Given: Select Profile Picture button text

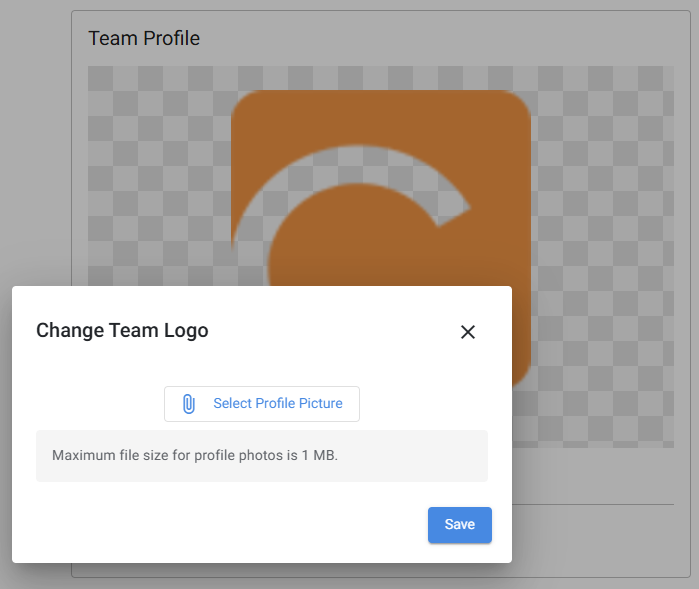Looking at the screenshot, I should point(278,403).
